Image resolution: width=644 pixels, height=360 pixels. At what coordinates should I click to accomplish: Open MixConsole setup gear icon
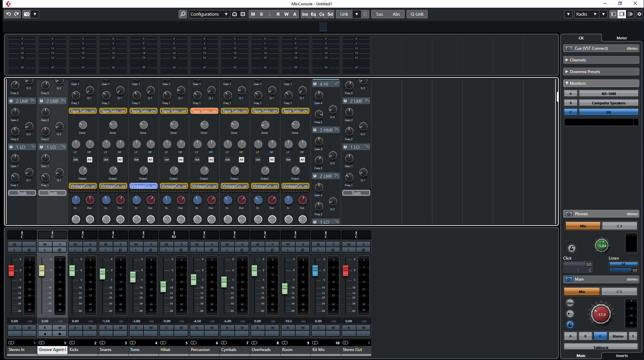(x=639, y=14)
